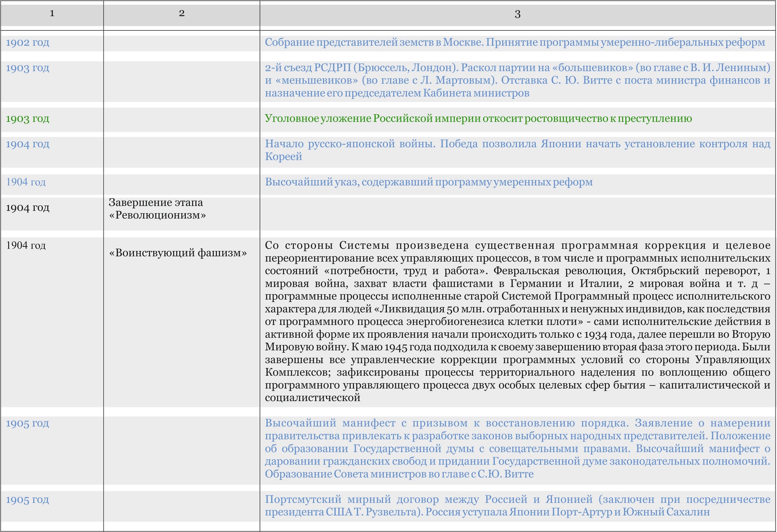
Task: Click paragraph starting 'Со стороны Системы произведена'
Action: coord(517,321)
